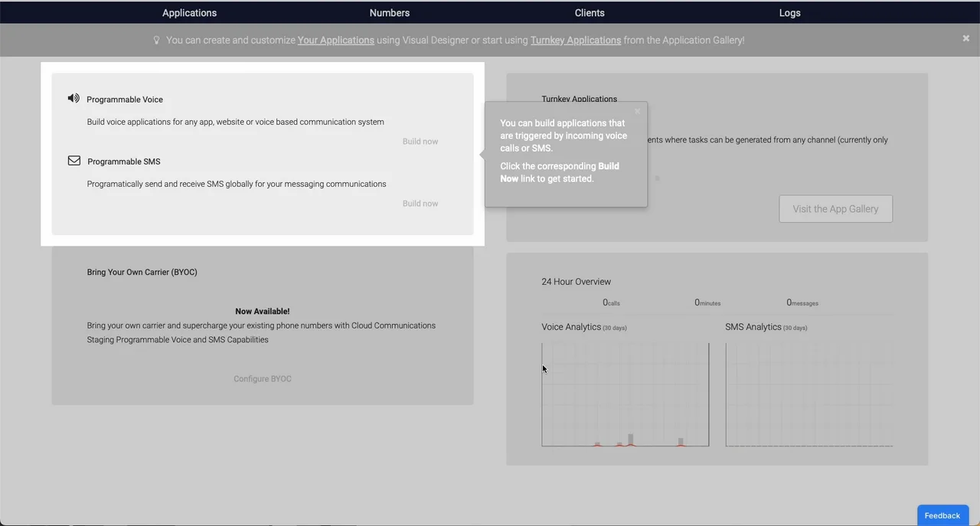Image resolution: width=980 pixels, height=526 pixels.
Task: Open the Feedback button
Action: [x=942, y=515]
